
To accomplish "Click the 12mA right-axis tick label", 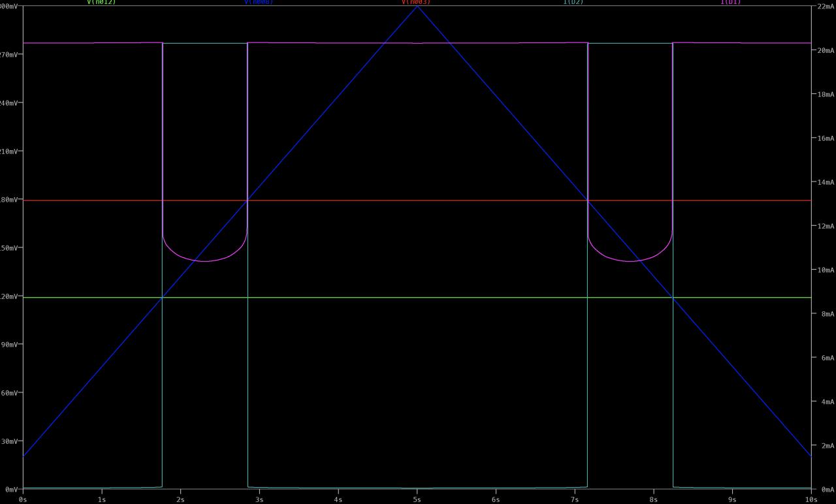I will click(x=826, y=226).
